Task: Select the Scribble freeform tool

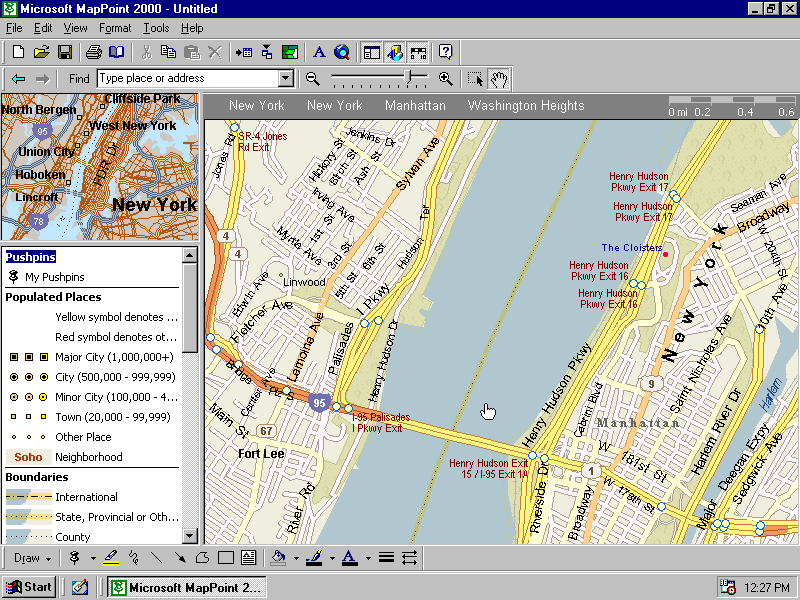Action: coord(134,558)
